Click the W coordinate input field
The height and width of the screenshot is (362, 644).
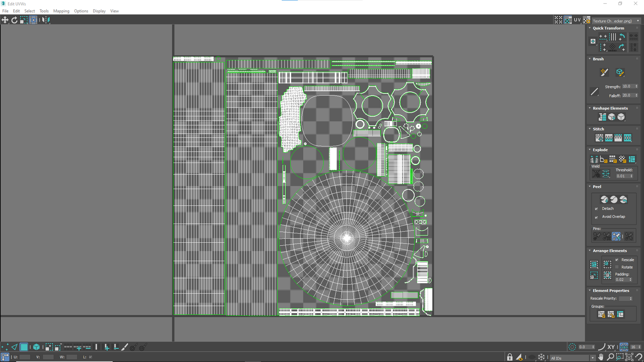coord(72,357)
